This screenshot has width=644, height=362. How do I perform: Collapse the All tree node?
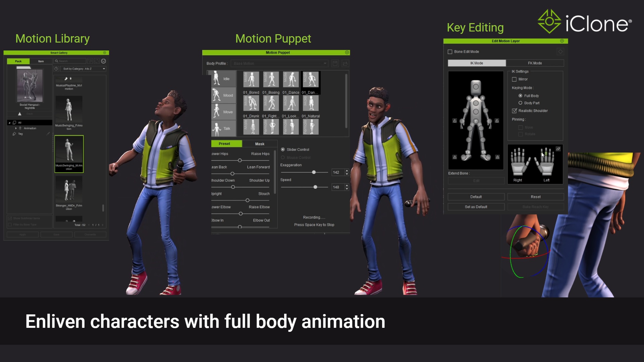pyautogui.click(x=9, y=123)
